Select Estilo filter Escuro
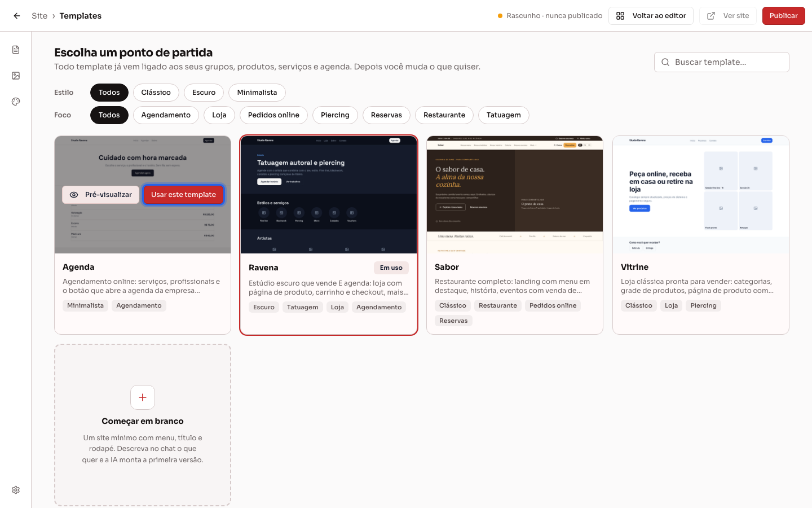 (x=204, y=93)
